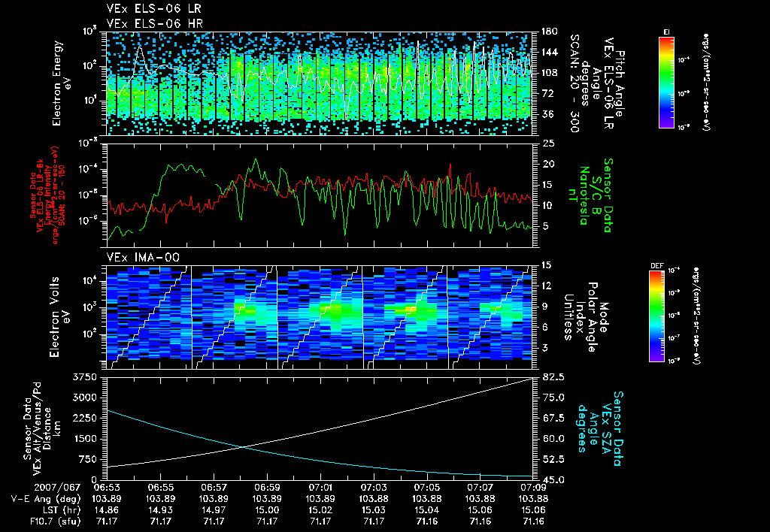Click the 'Electron Energy eV' axis label

coord(62,83)
